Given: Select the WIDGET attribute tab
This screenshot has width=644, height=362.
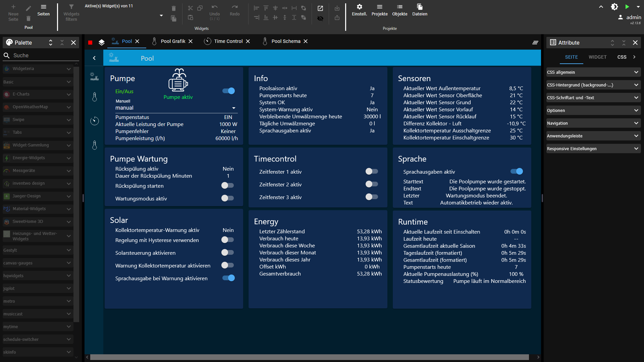Looking at the screenshot, I should coord(597,57).
